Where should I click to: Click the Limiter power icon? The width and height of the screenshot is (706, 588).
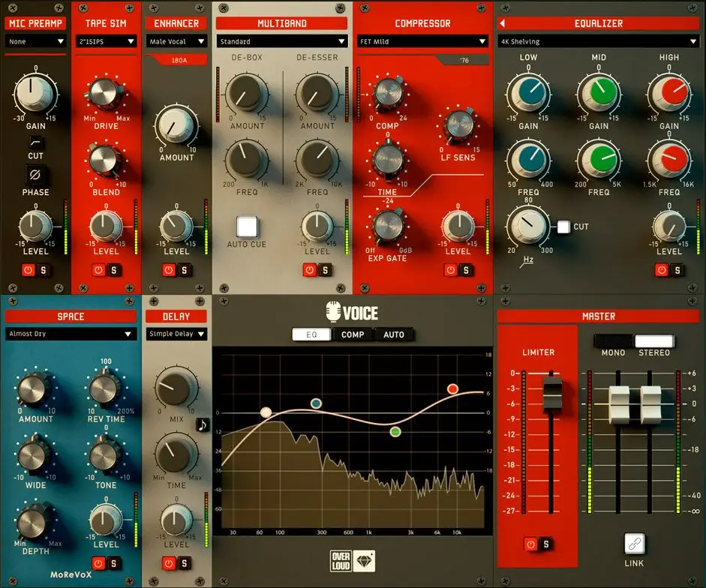tap(531, 544)
